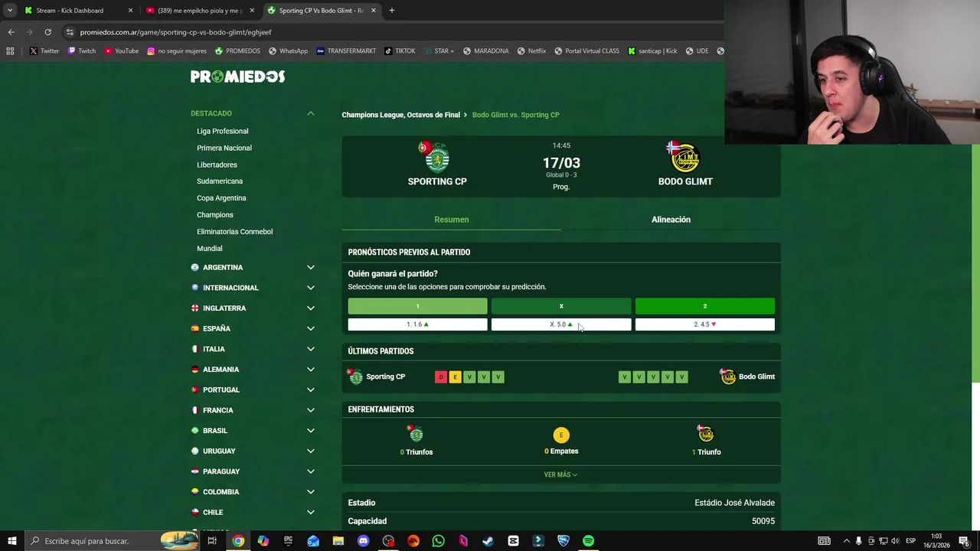Select prediction option 2 (Bodo win)
Screen dimensions: 980x551
[704, 306]
